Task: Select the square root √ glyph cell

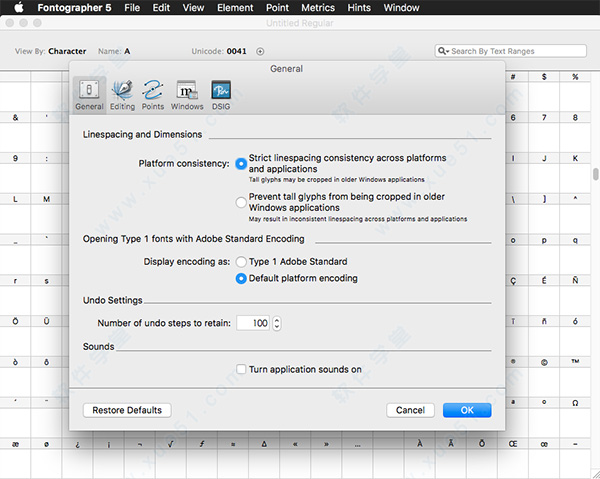Action: pyautogui.click(x=171, y=458)
